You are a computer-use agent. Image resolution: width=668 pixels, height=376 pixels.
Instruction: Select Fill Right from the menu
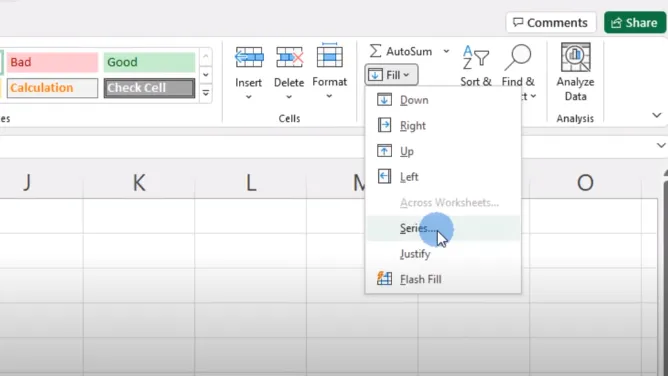[443, 126]
